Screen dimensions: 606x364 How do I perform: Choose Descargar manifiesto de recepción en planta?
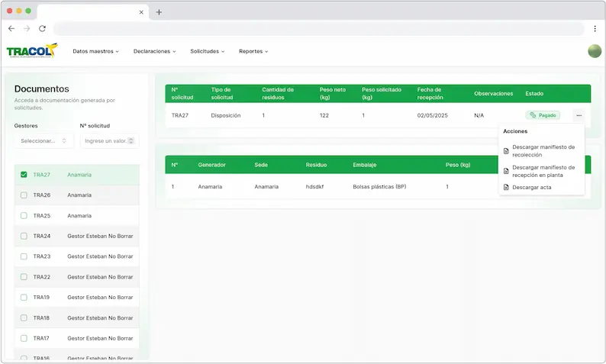coord(543,170)
